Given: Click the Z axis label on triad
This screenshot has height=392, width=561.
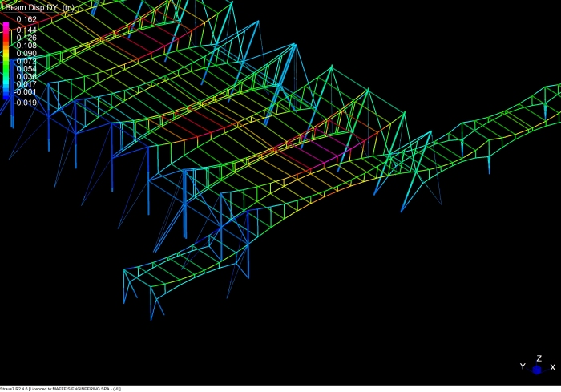Looking at the screenshot, I should click(539, 358).
